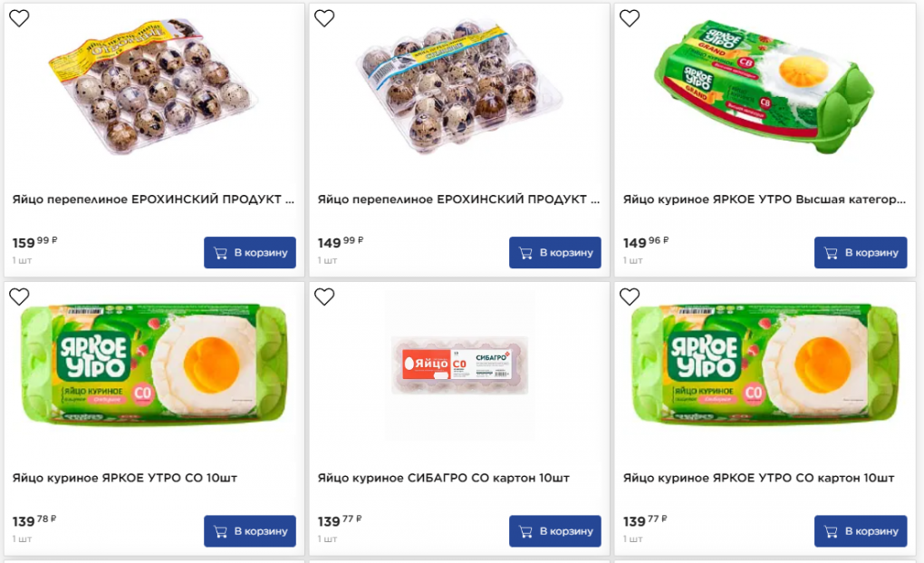Image resolution: width=924 pixels, height=563 pixels.
Task: Click the heart on the 149.99 ₽ quail eggs
Action: click(x=324, y=18)
